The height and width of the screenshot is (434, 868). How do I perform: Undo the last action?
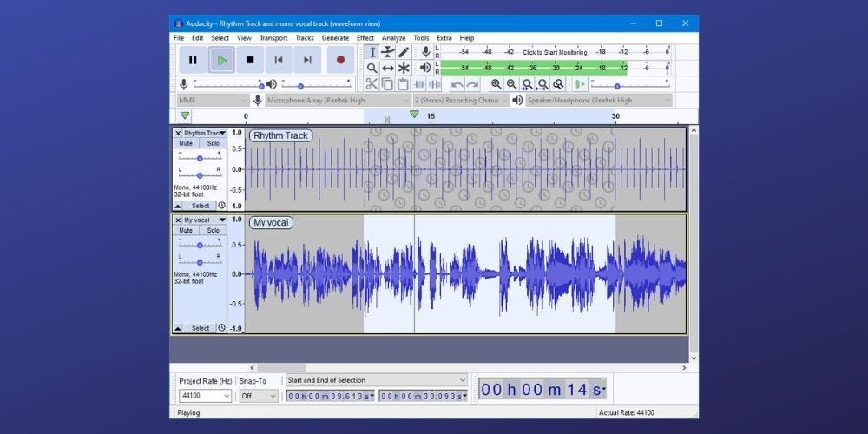[x=457, y=84]
